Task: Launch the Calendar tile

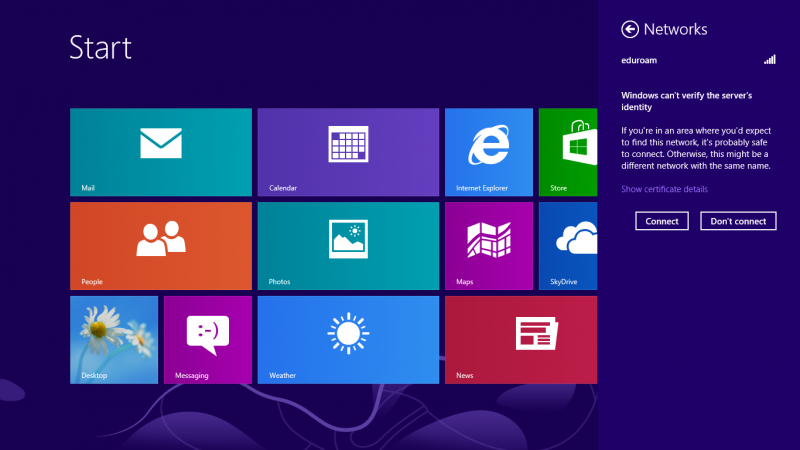Action: pos(348,152)
